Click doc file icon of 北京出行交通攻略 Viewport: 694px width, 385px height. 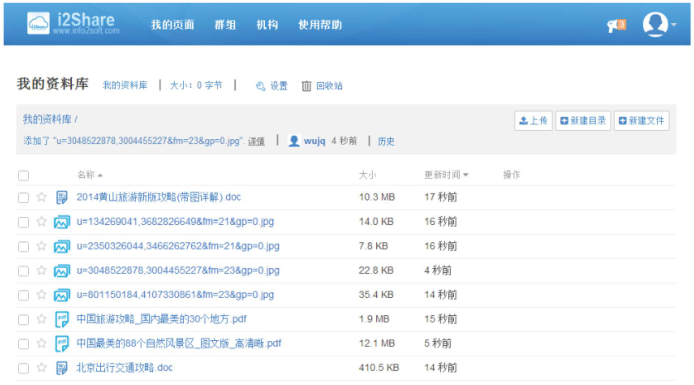[62, 368]
